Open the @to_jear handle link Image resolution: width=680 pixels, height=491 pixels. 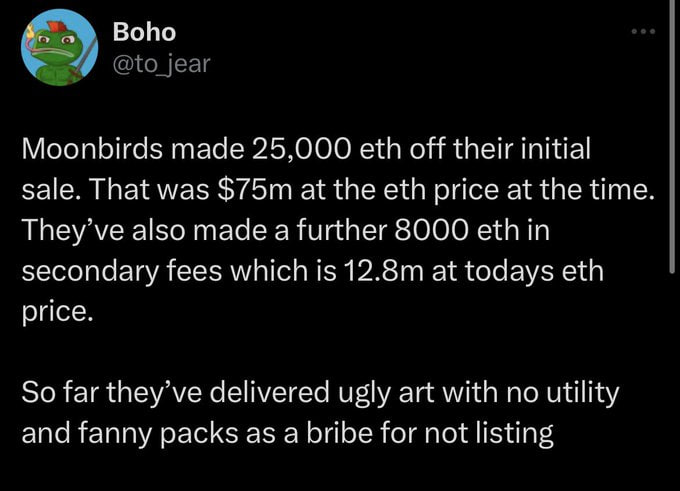point(161,64)
